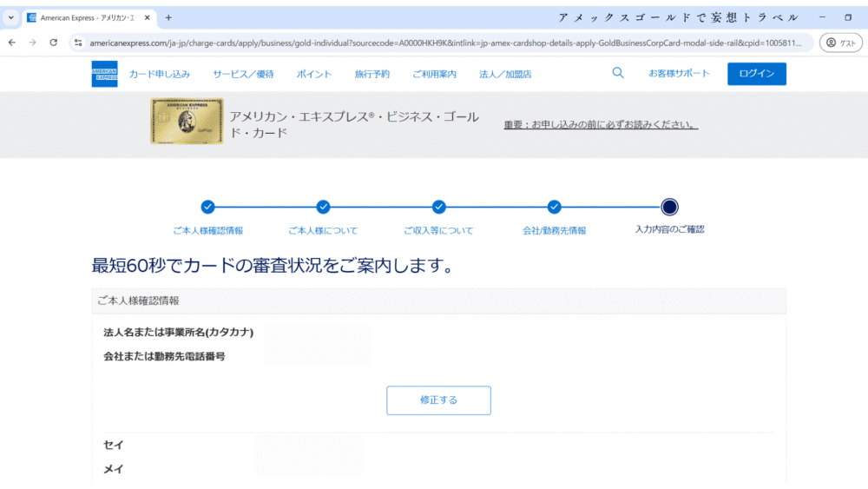Image resolution: width=868 pixels, height=489 pixels.
Task: Go to ご収入等について step
Action: tap(438, 230)
